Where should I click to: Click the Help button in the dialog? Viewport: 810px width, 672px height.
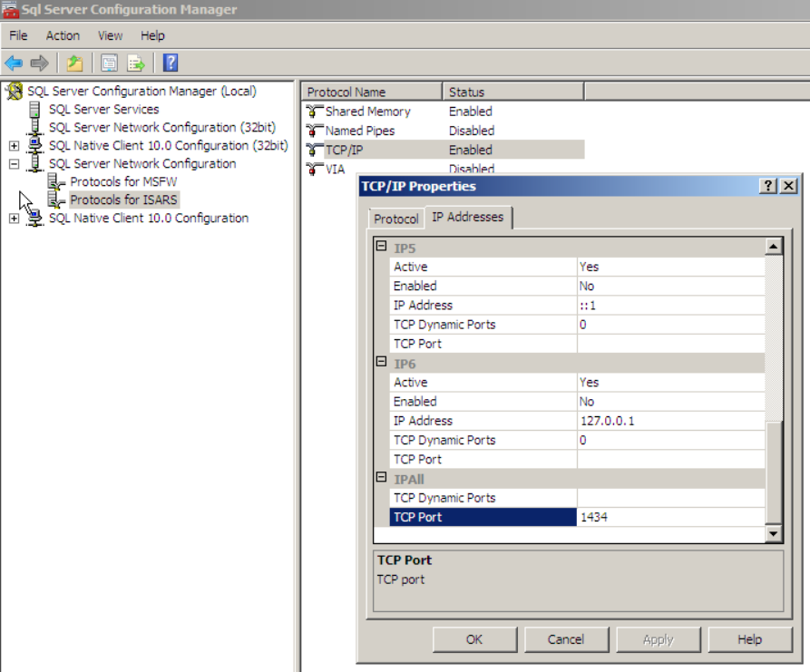(x=750, y=639)
